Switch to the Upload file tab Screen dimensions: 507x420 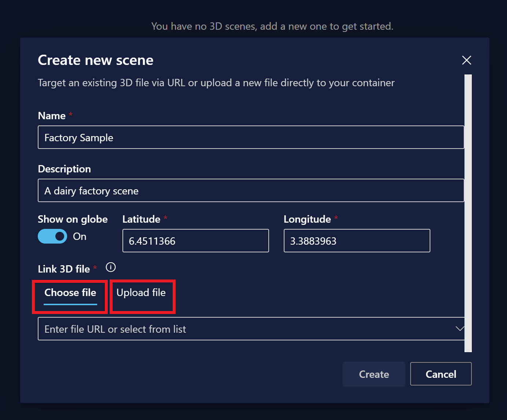(x=141, y=293)
